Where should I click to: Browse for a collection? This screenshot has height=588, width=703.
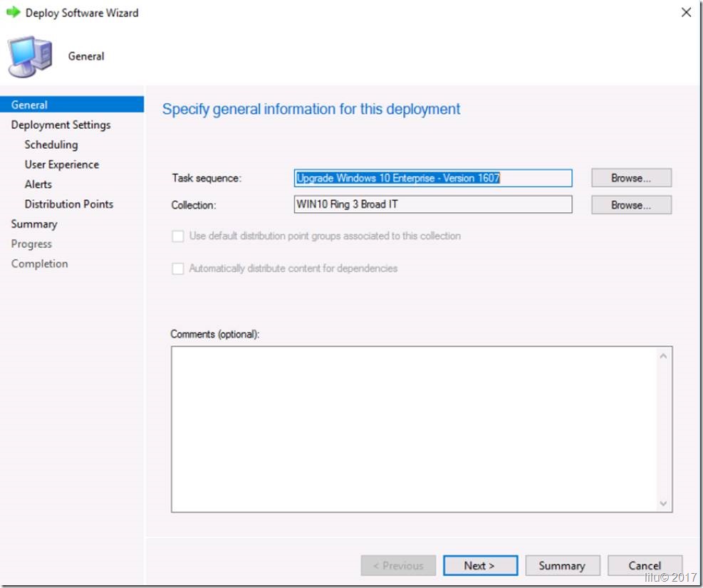pos(631,205)
